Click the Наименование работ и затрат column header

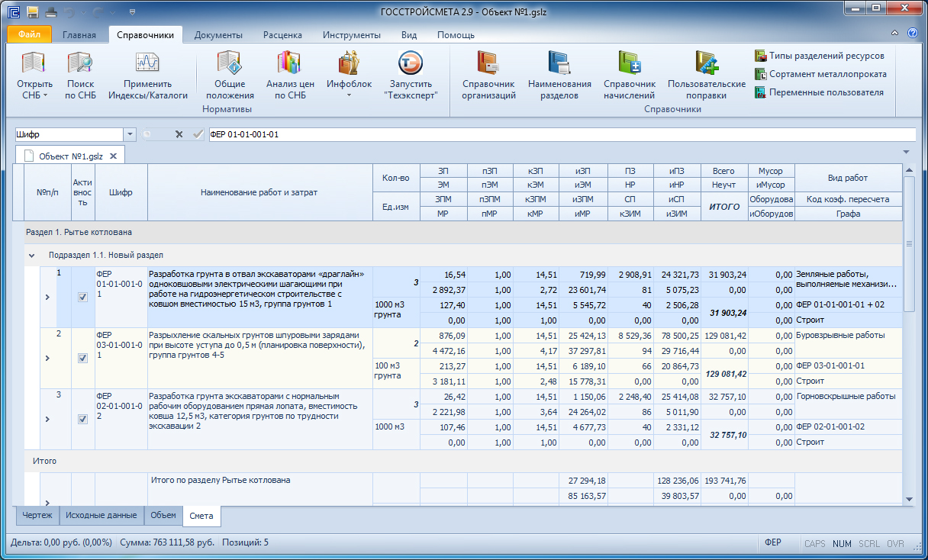[x=259, y=192]
